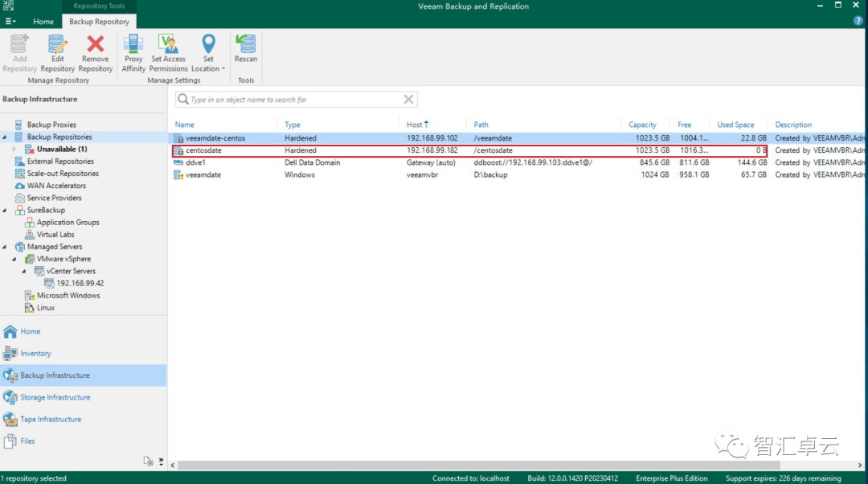The image size is (868, 484).
Task: Sort by Type column header
Action: 293,125
